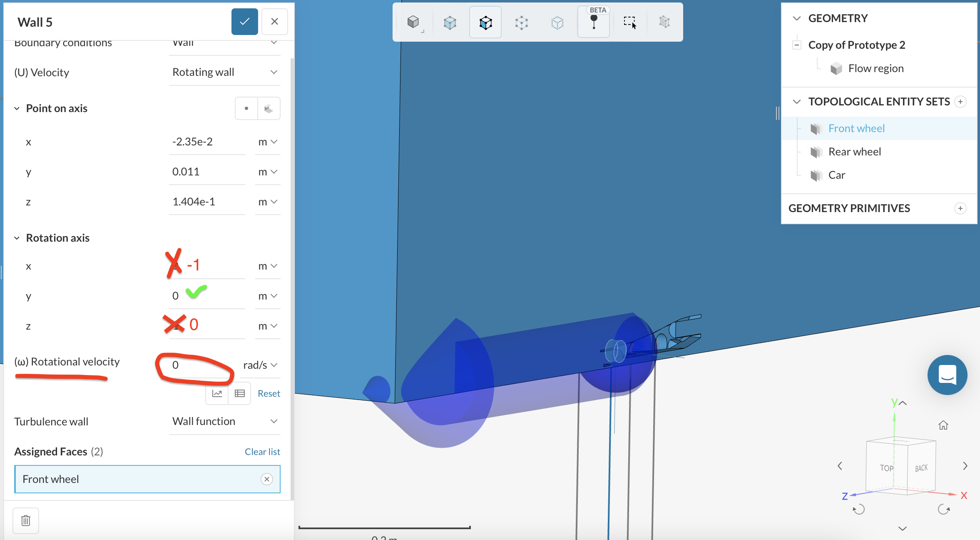This screenshot has width=980, height=540.
Task: Click the Reset link
Action: point(269,393)
